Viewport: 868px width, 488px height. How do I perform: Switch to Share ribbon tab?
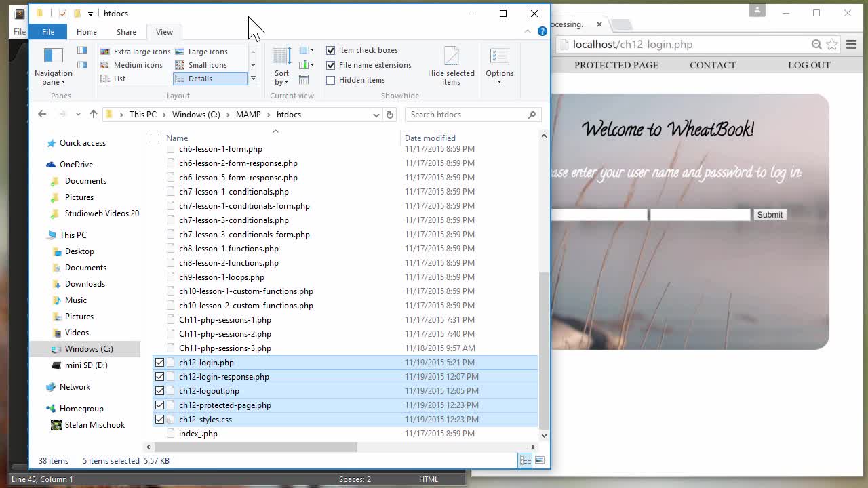click(x=126, y=32)
